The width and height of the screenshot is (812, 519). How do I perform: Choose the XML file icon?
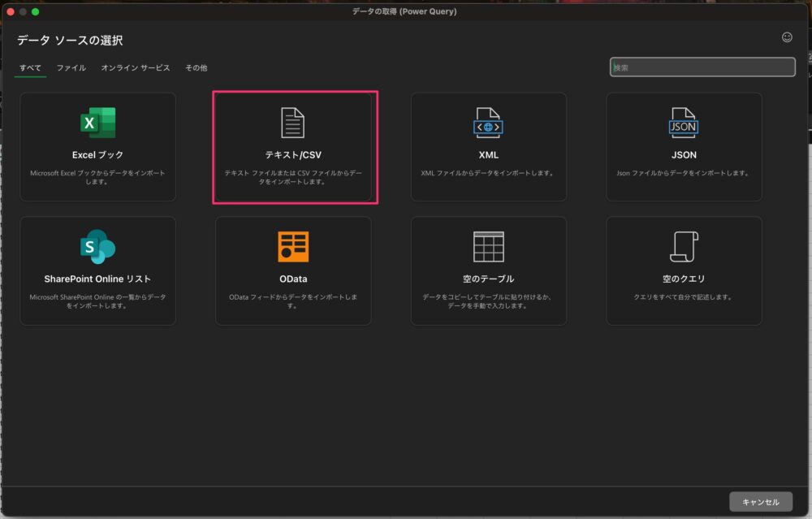[x=488, y=123]
